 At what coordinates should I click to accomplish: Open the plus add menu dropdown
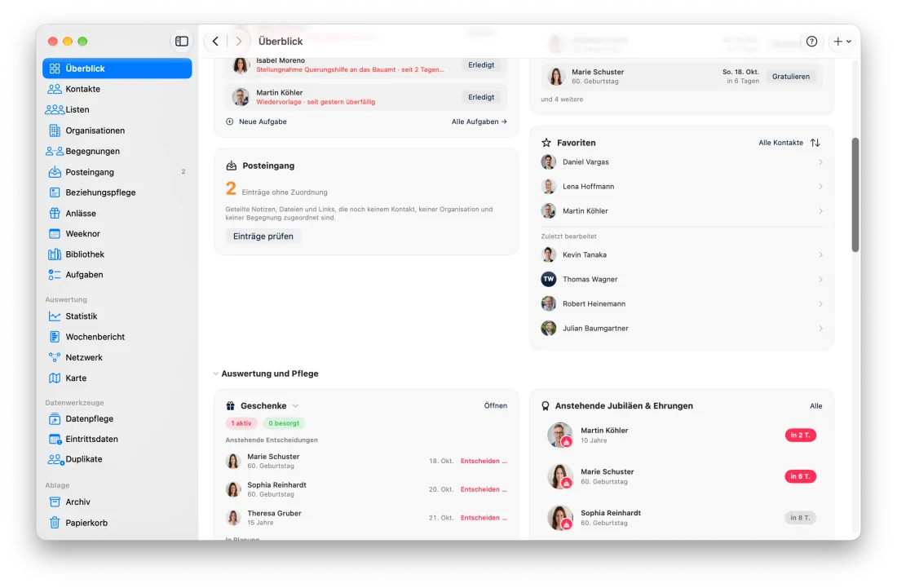[x=842, y=41]
